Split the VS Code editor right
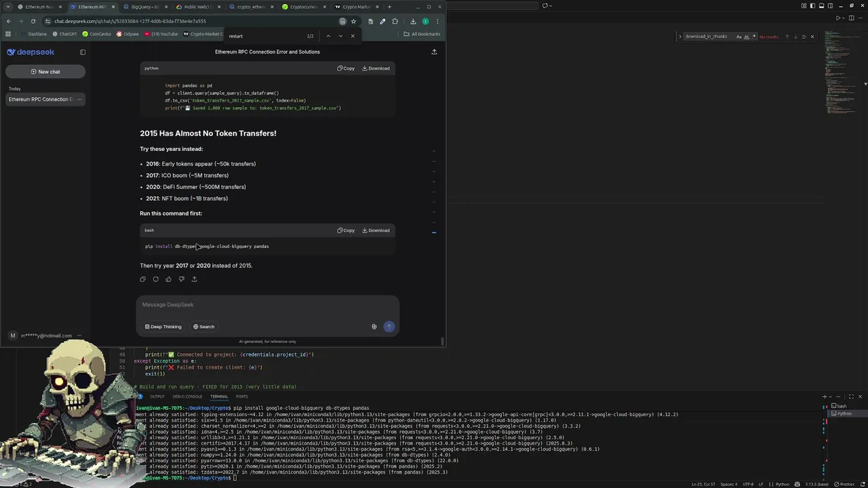 pyautogui.click(x=852, y=18)
